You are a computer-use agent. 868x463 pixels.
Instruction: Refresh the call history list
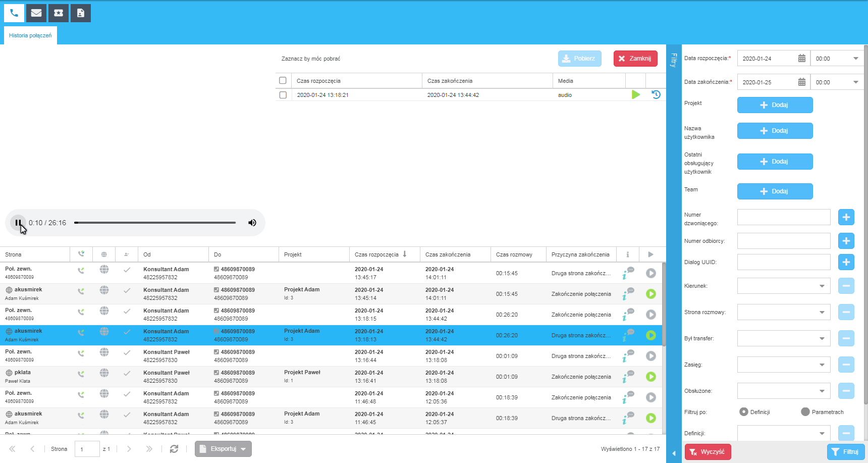pyautogui.click(x=174, y=449)
